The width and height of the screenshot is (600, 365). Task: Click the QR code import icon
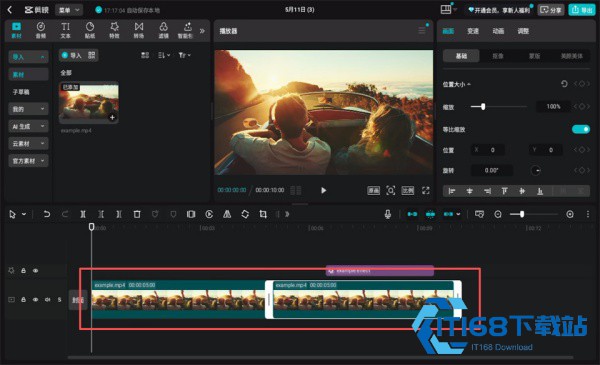point(91,55)
